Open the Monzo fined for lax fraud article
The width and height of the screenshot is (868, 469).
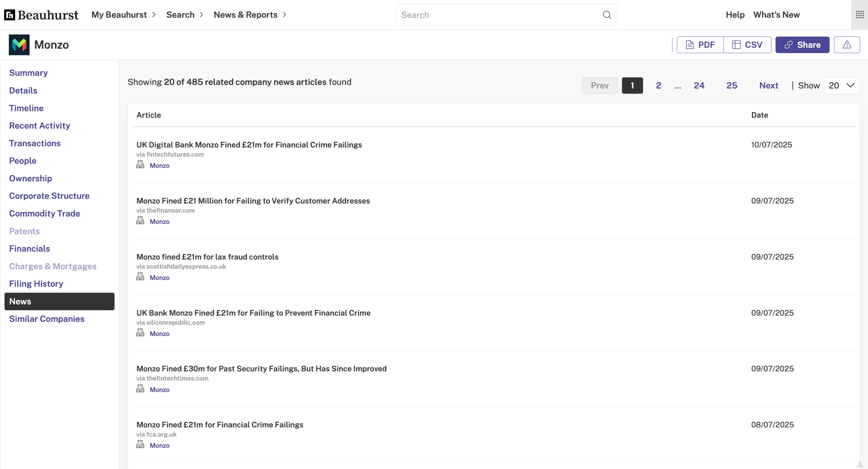(x=207, y=257)
